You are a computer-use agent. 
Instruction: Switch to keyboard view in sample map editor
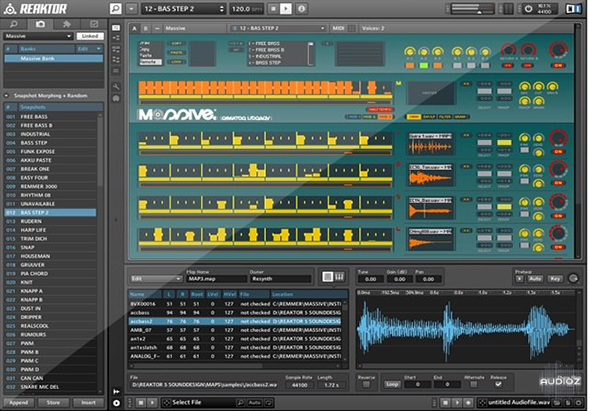(x=339, y=277)
